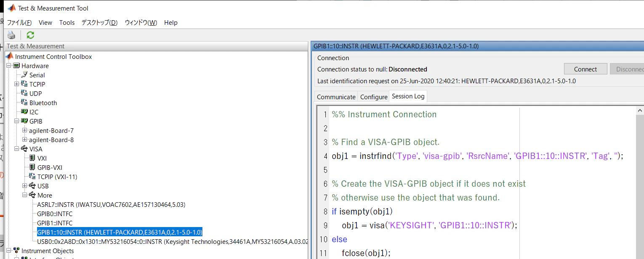The image size is (644, 259).
Task: Open the デスクトップ(D) menu
Action: [99, 23]
